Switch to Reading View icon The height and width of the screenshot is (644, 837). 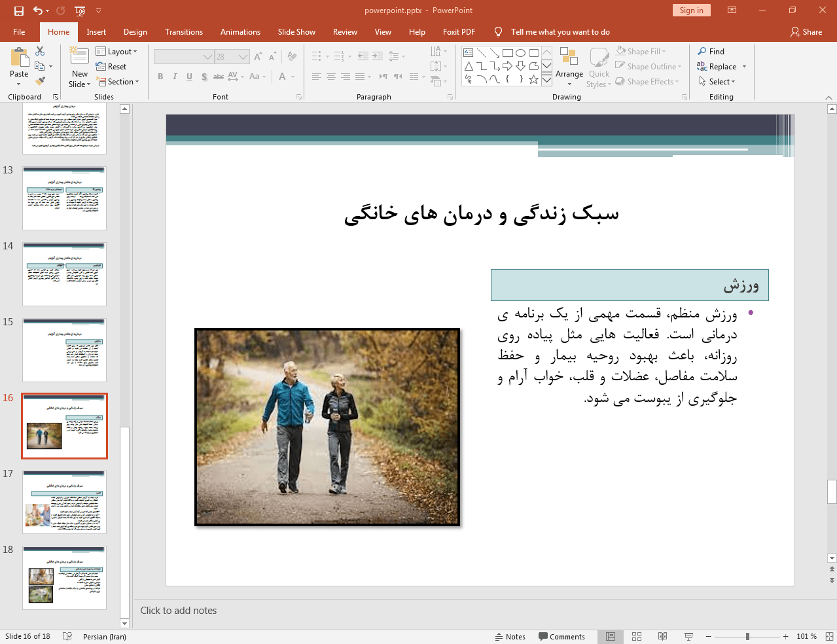tap(662, 636)
